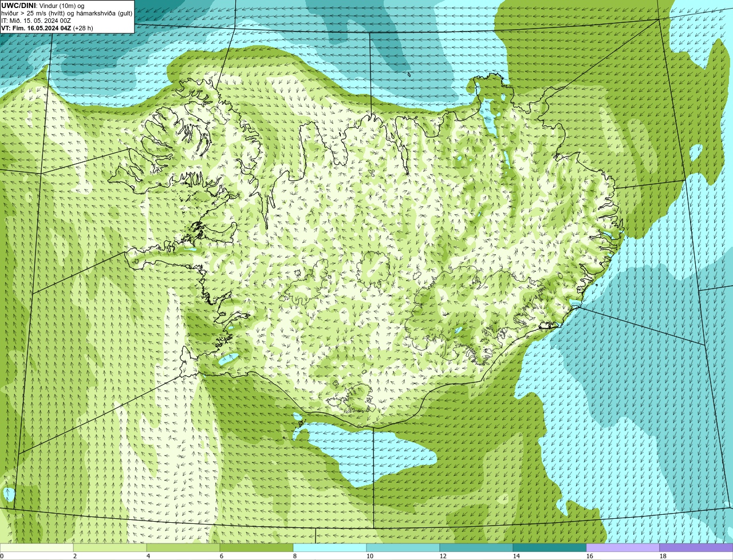Image resolution: width=733 pixels, height=560 pixels.
Task: Pick the teal swatch between 12 and 14
Action: [476, 547]
